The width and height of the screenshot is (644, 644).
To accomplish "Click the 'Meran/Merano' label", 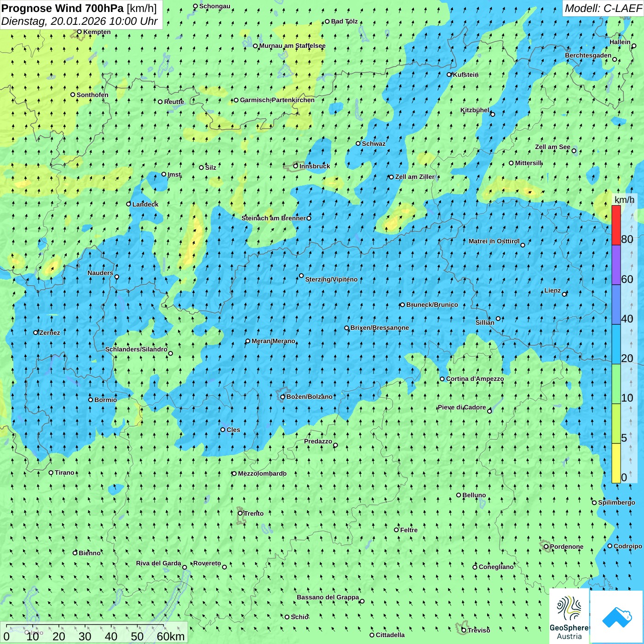I will (273, 341).
